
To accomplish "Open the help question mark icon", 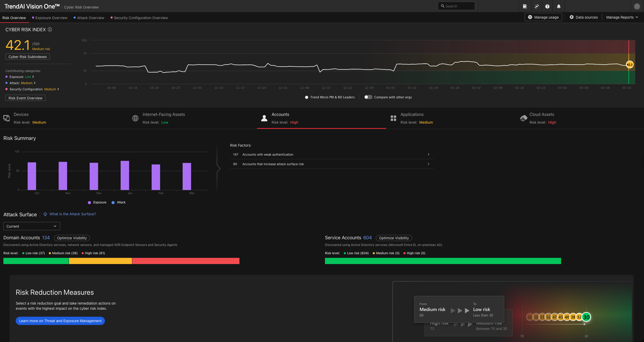I will (547, 6).
